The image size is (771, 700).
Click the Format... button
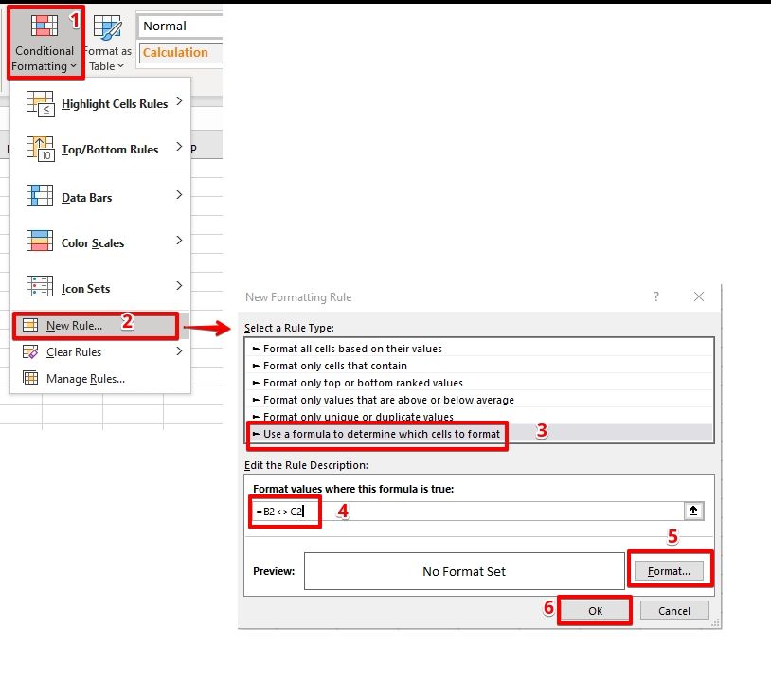coord(669,571)
